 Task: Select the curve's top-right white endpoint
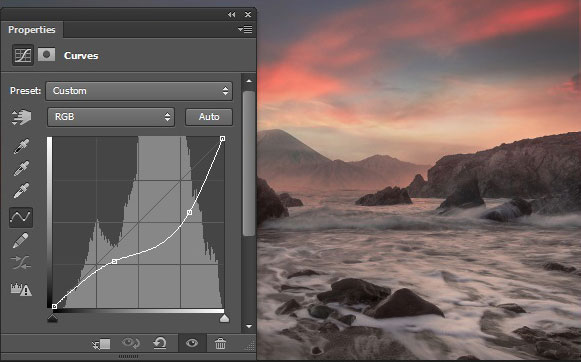[x=222, y=139]
